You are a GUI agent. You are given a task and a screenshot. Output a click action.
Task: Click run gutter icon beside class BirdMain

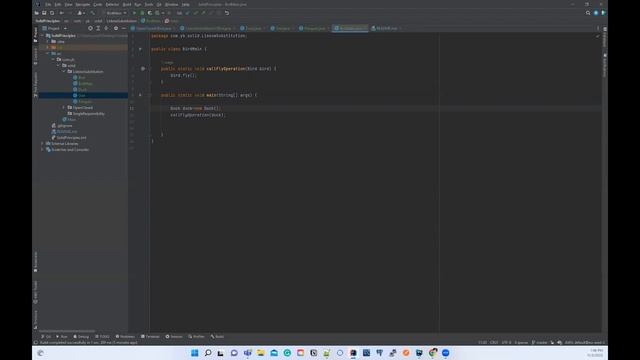click(140, 49)
